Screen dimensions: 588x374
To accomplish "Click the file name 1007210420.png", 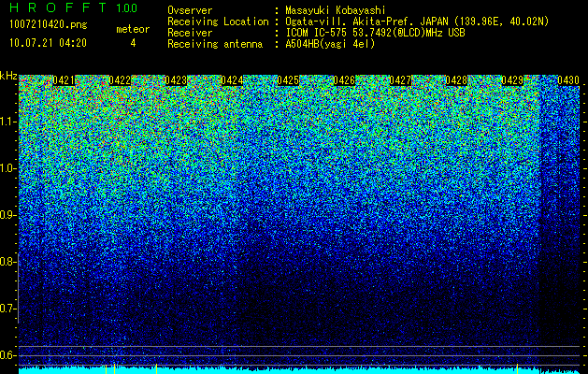I will click(49, 24).
